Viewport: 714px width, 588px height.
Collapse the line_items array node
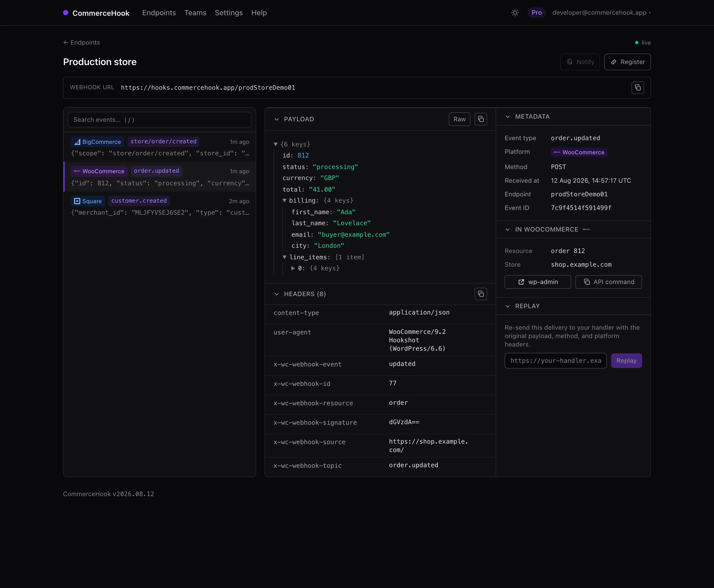coord(285,257)
